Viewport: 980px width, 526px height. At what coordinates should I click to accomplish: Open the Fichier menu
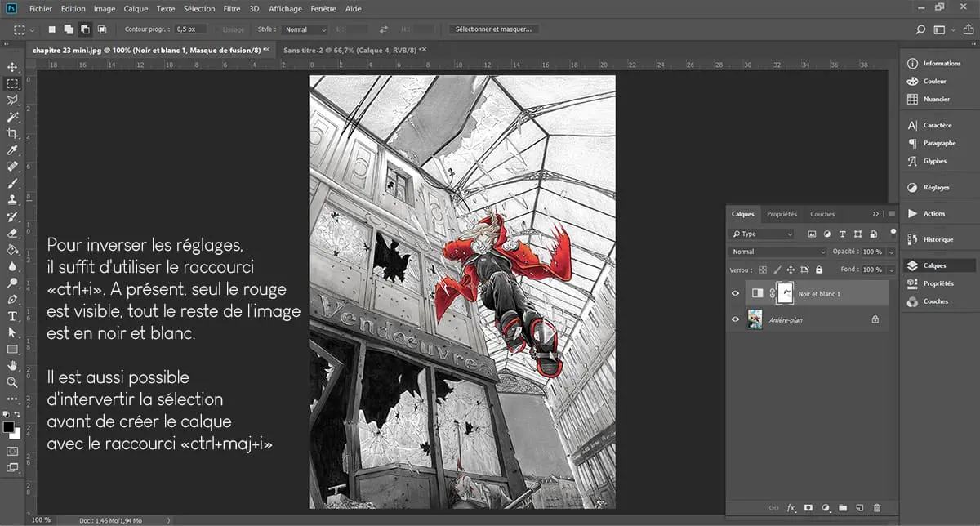click(x=40, y=8)
